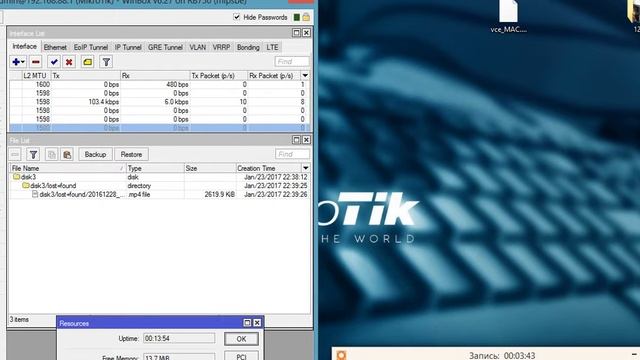Maximize the Interface List window
Screen dimensions: 640x360
coord(296,33)
